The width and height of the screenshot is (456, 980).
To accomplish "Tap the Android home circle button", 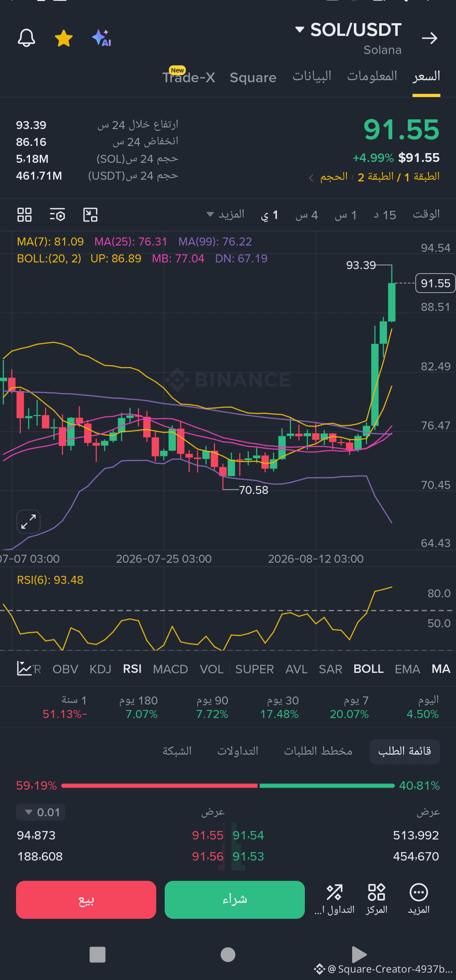I will click(x=228, y=955).
